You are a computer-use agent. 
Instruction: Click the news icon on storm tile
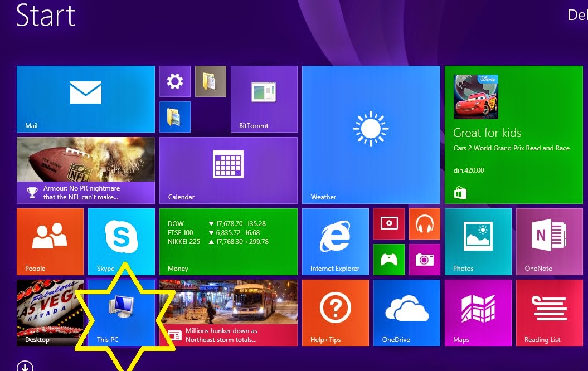click(x=175, y=335)
